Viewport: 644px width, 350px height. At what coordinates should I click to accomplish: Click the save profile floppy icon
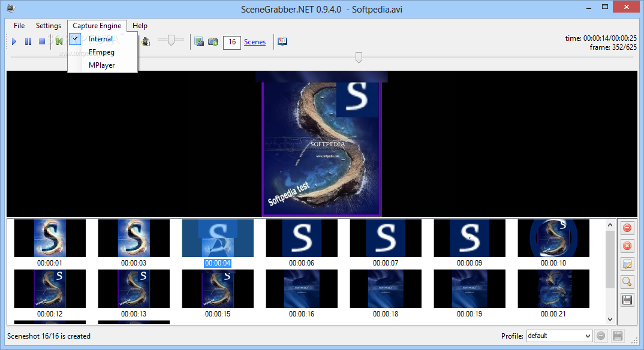(617, 336)
